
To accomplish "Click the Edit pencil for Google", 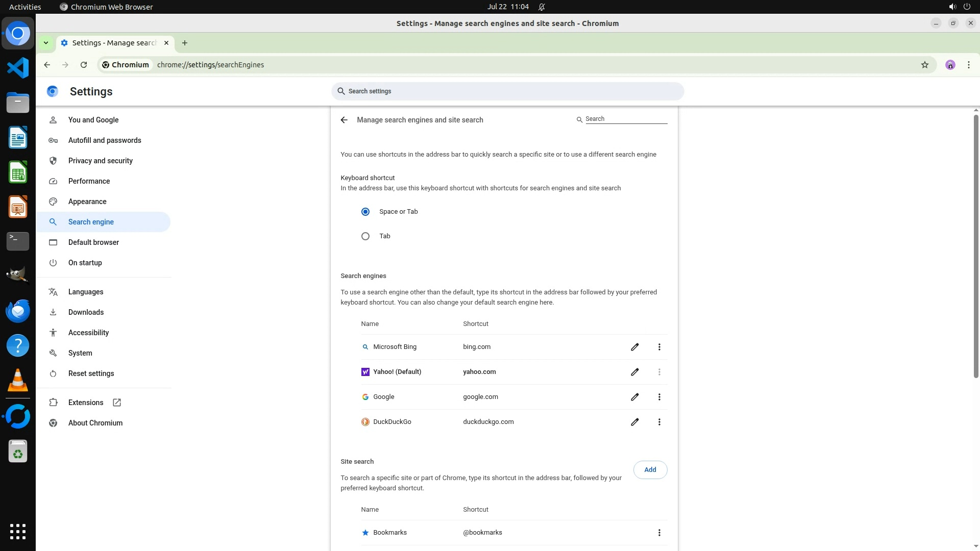I will click(634, 397).
